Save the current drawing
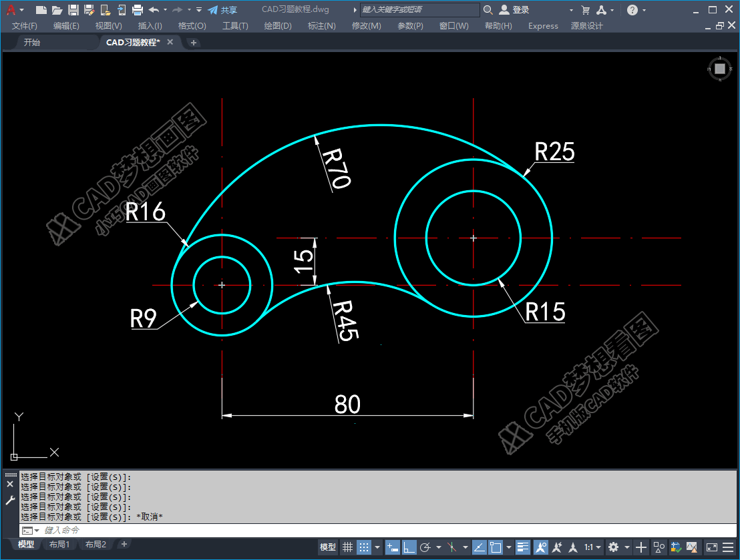This screenshot has width=740, height=560. (73, 9)
